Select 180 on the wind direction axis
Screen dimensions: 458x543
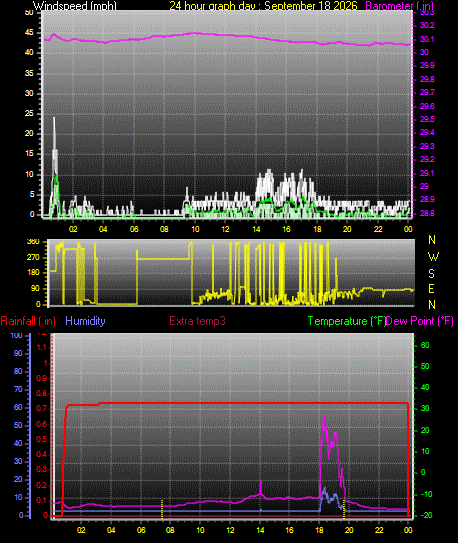point(33,272)
